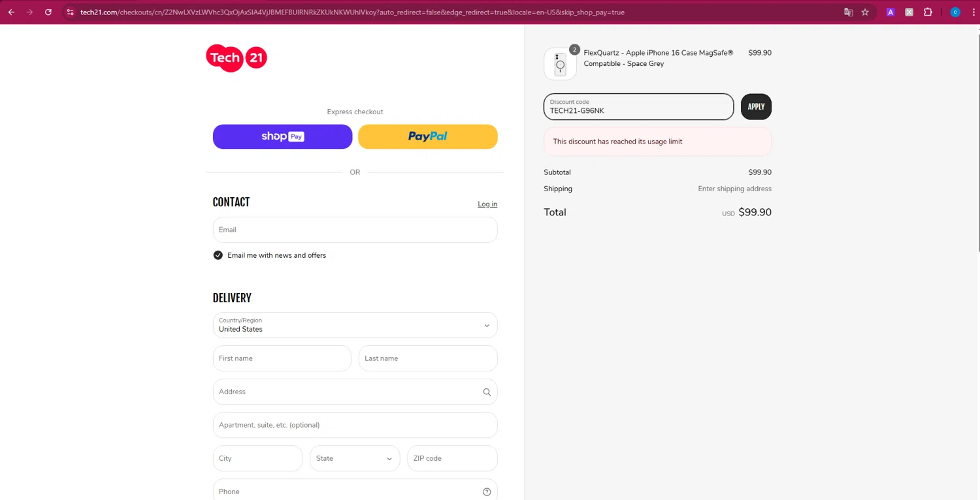Viewport: 980px width, 500px height.
Task: Click the Discount code field
Action: [638, 106]
